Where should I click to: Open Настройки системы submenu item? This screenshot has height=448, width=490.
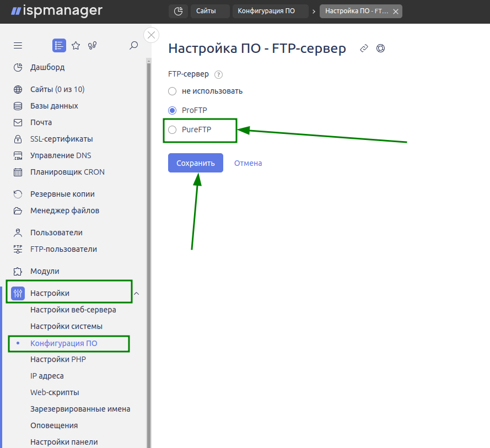66,326
